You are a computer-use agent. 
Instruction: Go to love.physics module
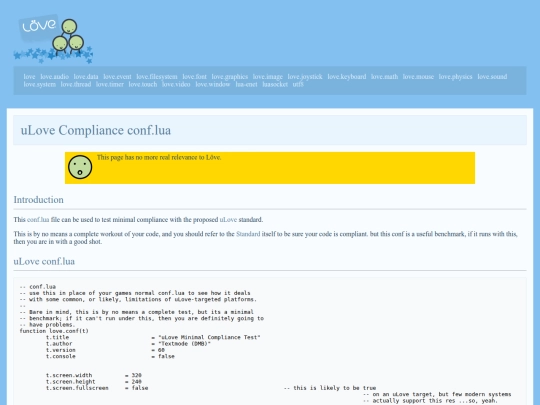click(x=455, y=76)
